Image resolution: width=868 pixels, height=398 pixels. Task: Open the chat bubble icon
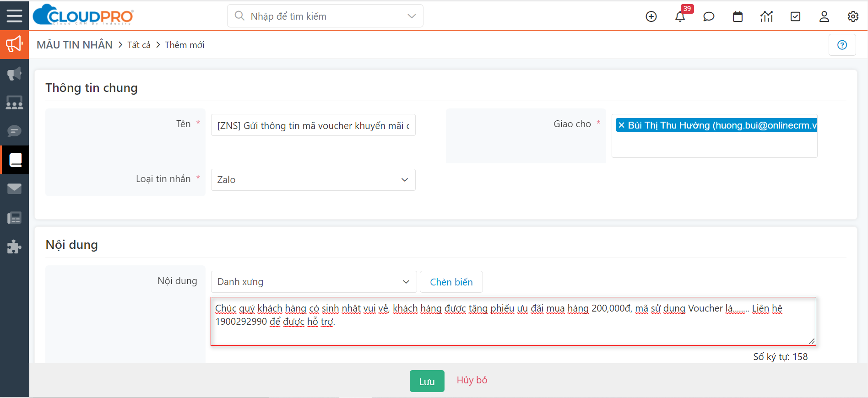point(709,16)
